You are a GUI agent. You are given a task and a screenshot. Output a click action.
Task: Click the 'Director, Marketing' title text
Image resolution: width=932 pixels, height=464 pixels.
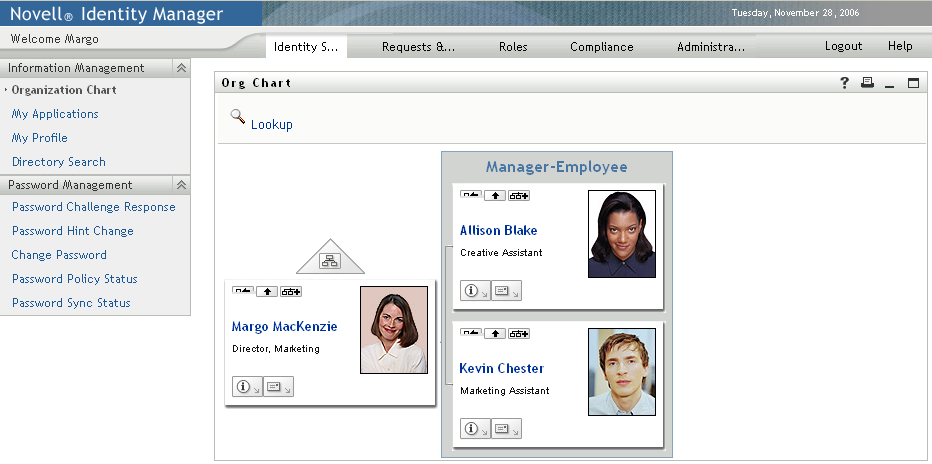click(276, 349)
